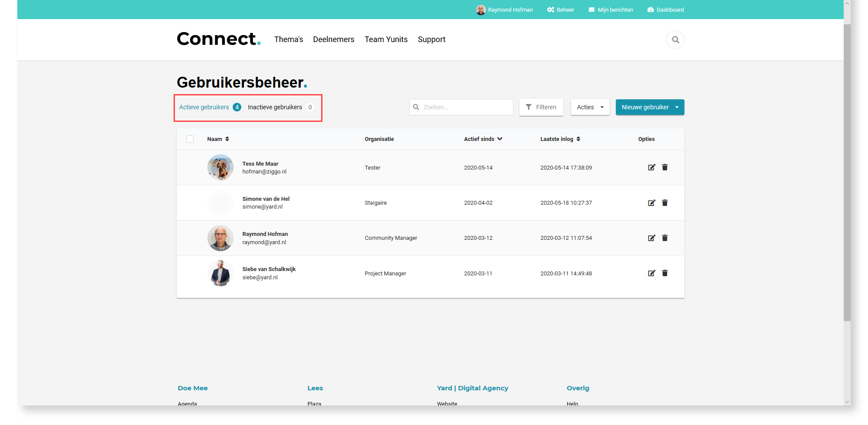
Task: Open the Raymond Hofman profile in the top bar
Action: [x=504, y=10]
